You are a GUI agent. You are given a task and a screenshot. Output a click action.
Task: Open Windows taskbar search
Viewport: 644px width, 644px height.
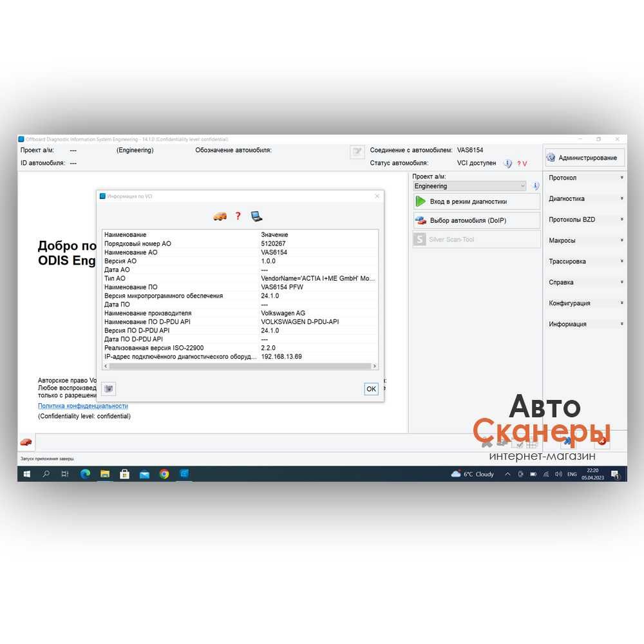point(46,474)
